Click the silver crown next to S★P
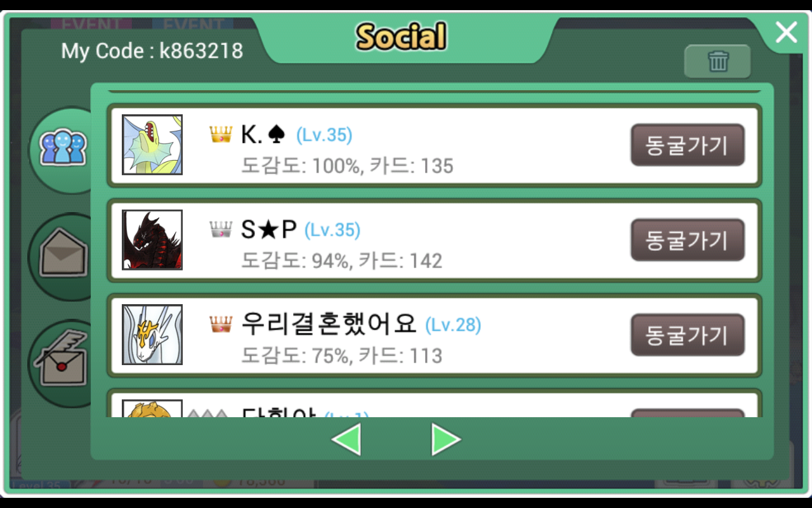 (221, 229)
